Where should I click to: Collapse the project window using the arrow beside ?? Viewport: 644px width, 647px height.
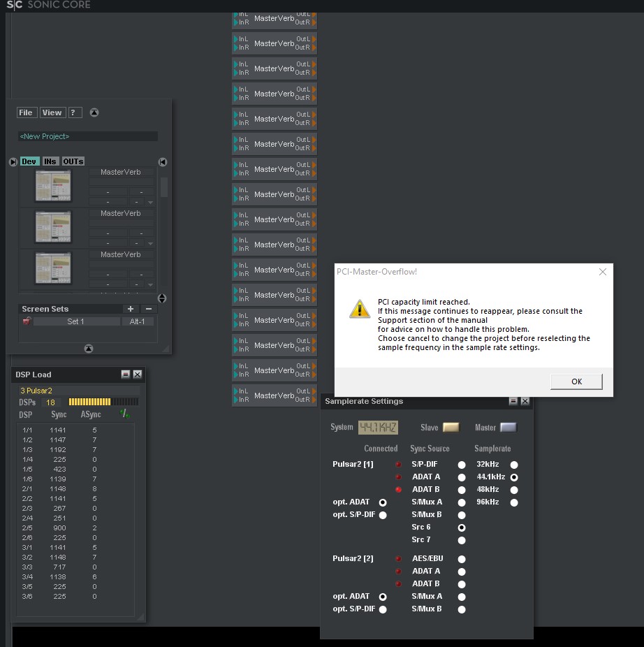click(94, 112)
